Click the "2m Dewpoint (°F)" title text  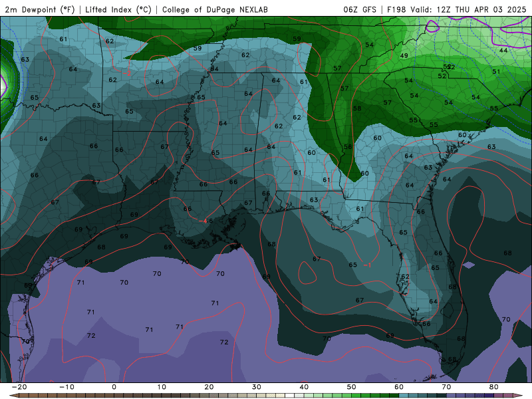(x=40, y=9)
